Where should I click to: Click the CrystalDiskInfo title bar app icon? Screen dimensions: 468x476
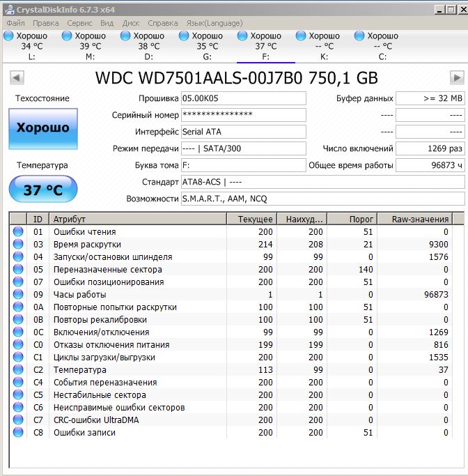tap(10, 10)
